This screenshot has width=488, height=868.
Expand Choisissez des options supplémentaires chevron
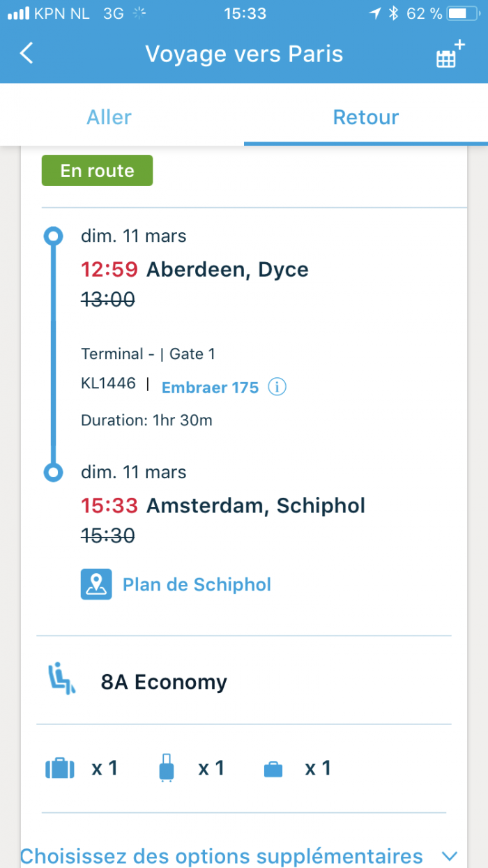(450, 855)
